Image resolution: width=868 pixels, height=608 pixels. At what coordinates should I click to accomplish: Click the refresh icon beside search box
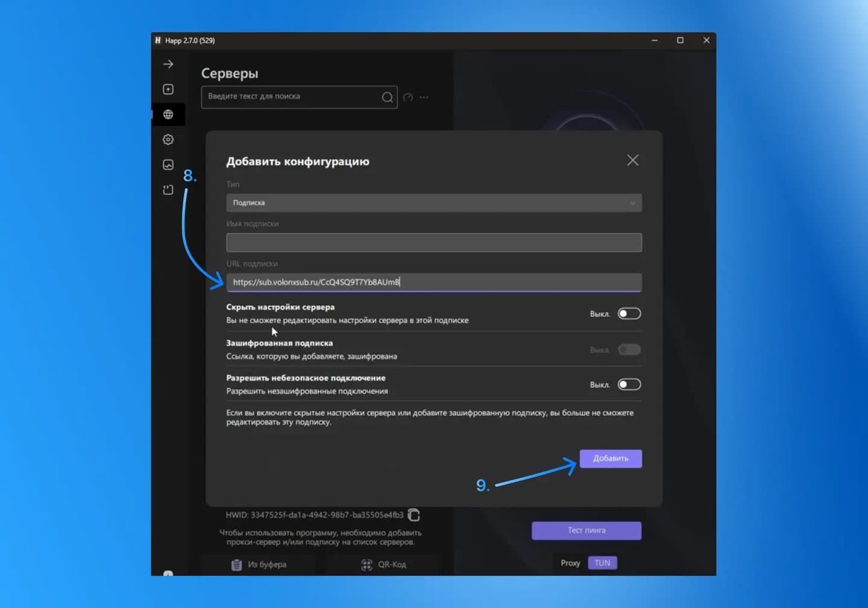[x=408, y=97]
